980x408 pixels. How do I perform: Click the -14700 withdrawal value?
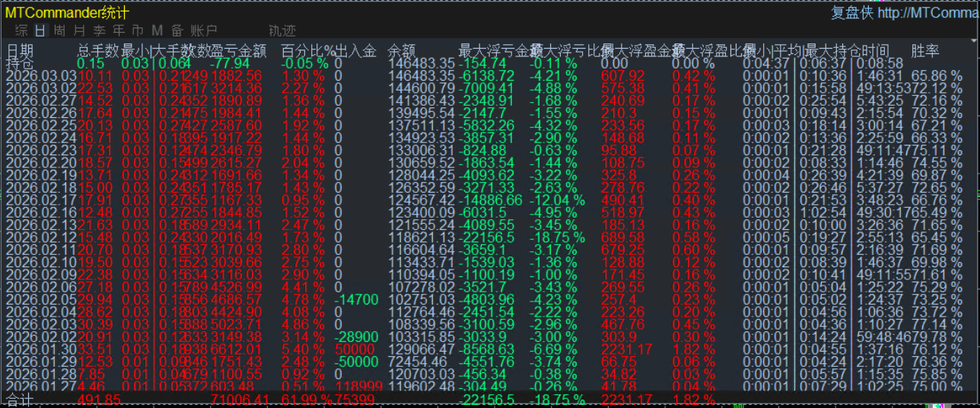(356, 298)
